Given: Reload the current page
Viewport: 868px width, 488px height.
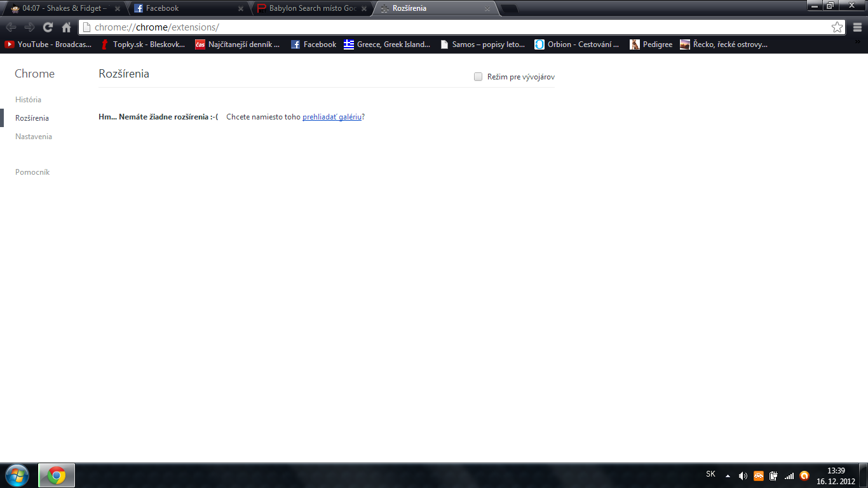Looking at the screenshot, I should click(x=48, y=27).
